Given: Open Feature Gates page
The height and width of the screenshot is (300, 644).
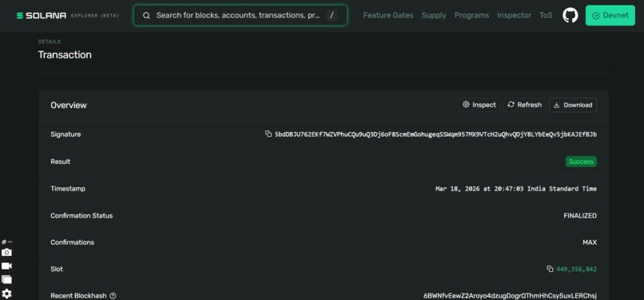Looking at the screenshot, I should pos(388,16).
